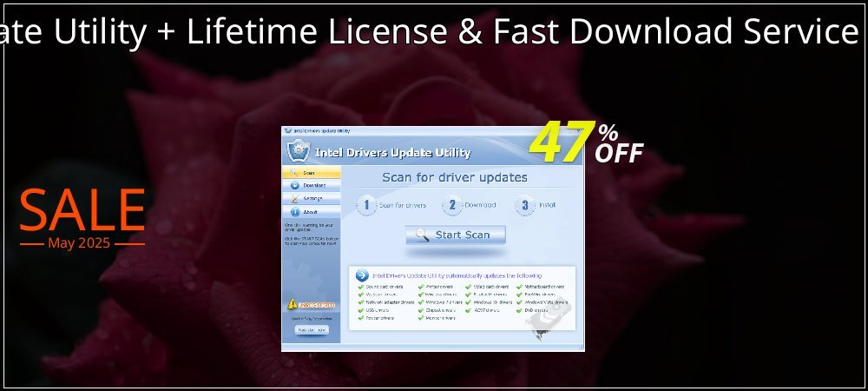Open the Scan tab in the sidebar

click(x=311, y=173)
